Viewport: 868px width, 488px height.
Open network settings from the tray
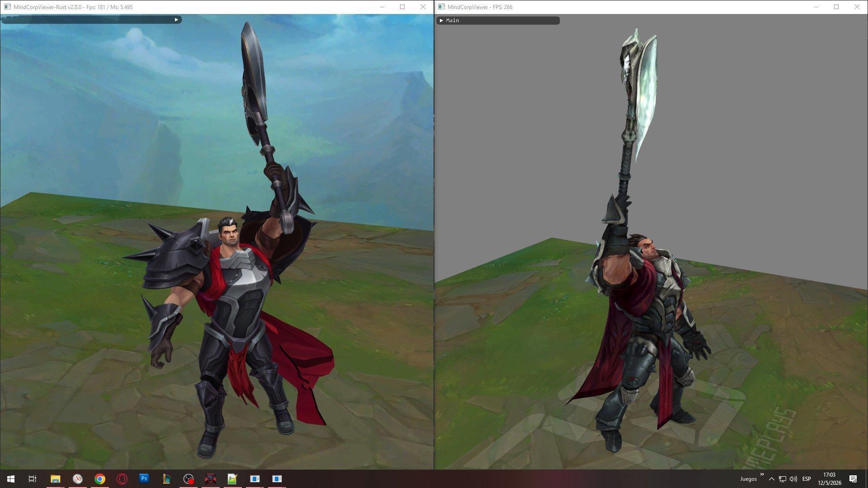pyautogui.click(x=783, y=479)
